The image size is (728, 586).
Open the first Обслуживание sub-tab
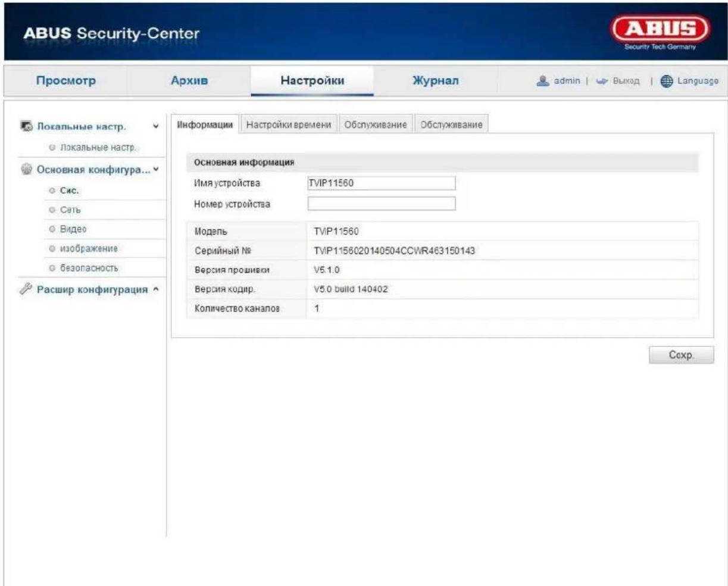pos(376,125)
